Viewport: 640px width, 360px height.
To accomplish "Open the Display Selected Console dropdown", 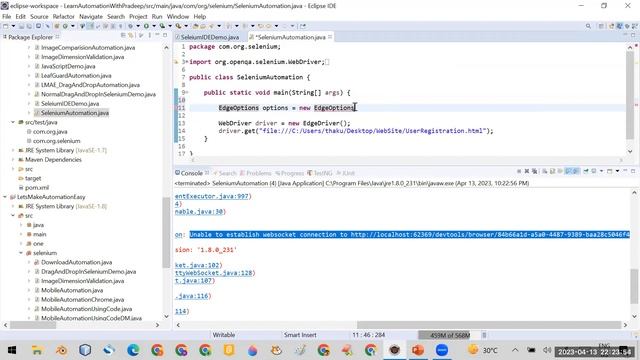I will pyautogui.click(x=601, y=171).
